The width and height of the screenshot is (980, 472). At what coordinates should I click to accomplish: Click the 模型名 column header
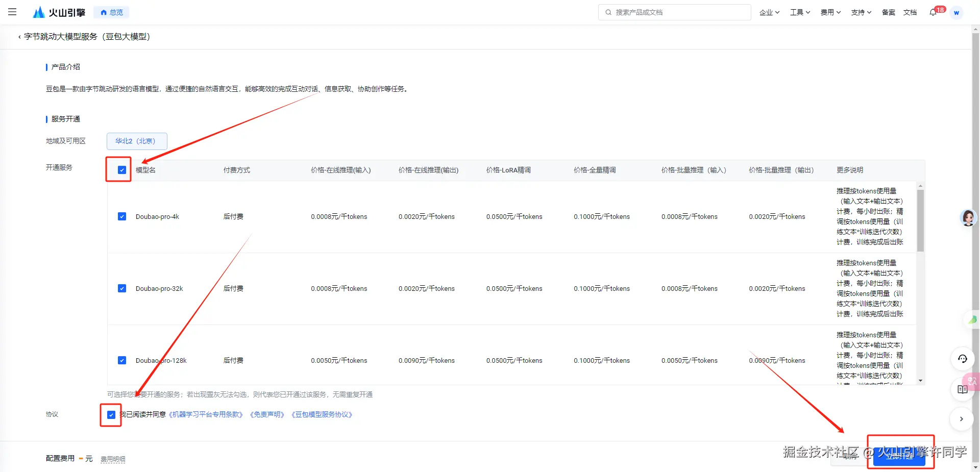(x=145, y=170)
